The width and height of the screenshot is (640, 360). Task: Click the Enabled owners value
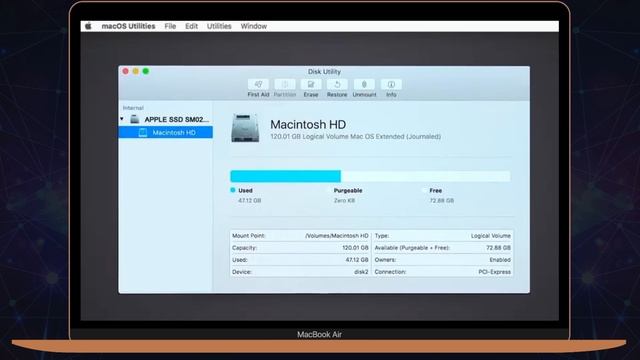click(x=500, y=260)
